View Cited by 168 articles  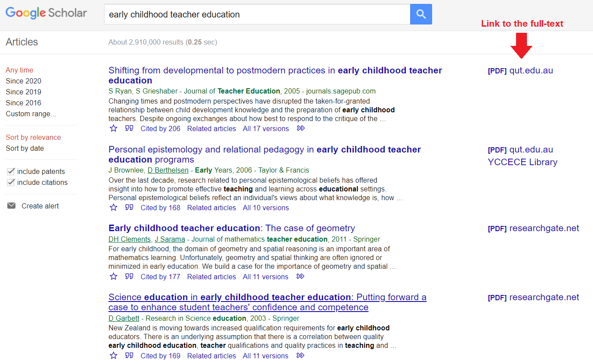point(160,208)
